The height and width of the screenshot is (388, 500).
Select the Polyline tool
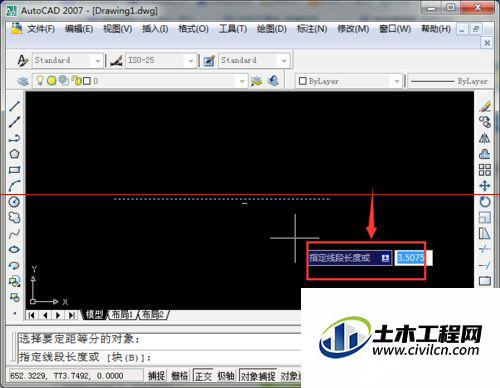[14, 138]
